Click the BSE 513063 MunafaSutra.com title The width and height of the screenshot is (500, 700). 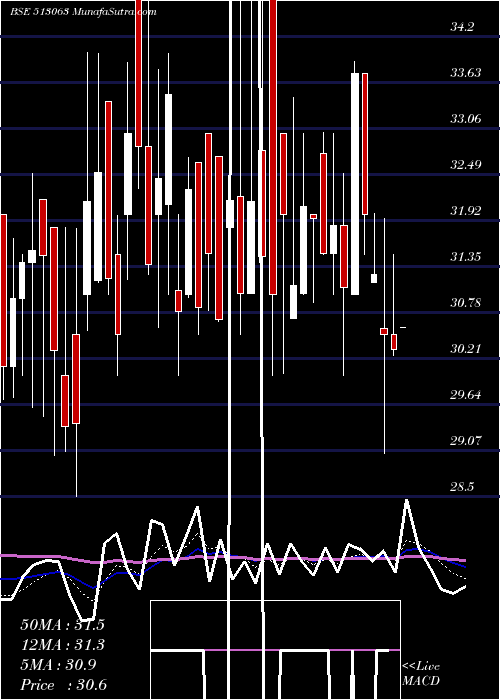(x=83, y=12)
